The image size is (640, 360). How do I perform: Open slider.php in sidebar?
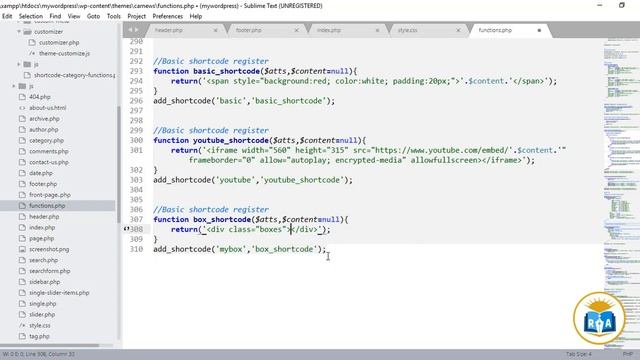pos(42,315)
